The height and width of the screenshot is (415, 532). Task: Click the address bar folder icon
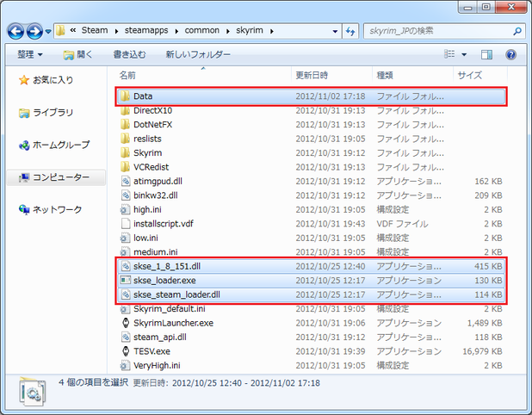click(x=60, y=31)
